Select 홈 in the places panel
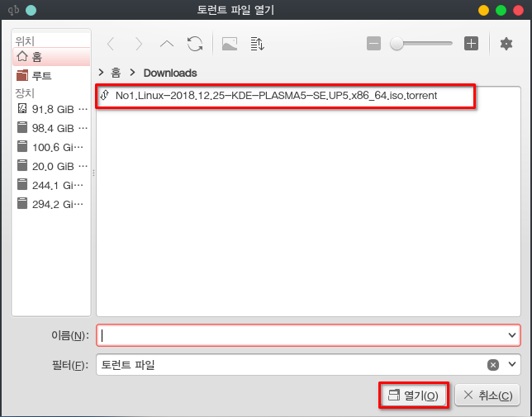This screenshot has width=532, height=417. pos(51,57)
